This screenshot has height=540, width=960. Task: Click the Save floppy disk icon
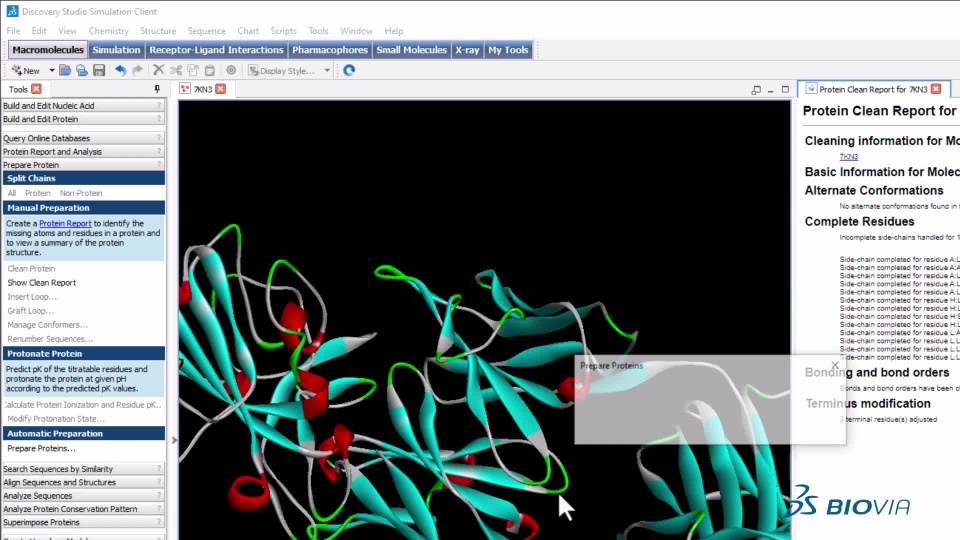(x=99, y=70)
